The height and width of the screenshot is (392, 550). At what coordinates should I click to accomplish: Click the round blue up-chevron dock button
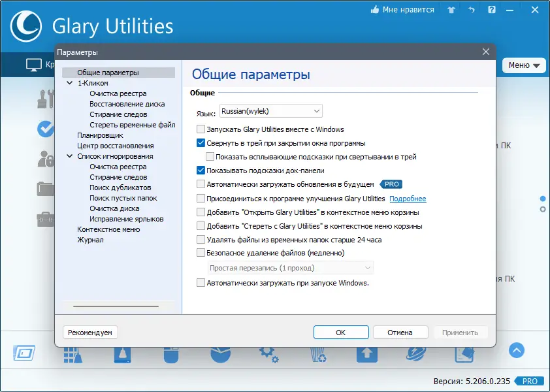coord(516,350)
